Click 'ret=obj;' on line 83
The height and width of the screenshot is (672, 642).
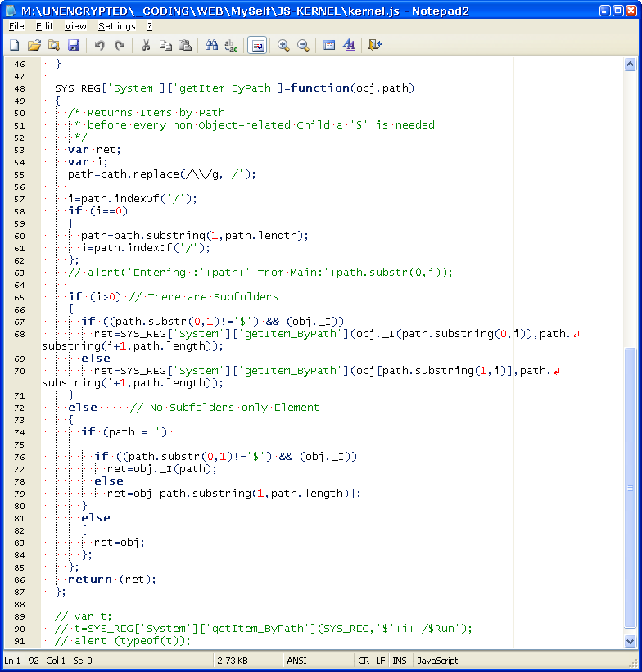(120, 543)
